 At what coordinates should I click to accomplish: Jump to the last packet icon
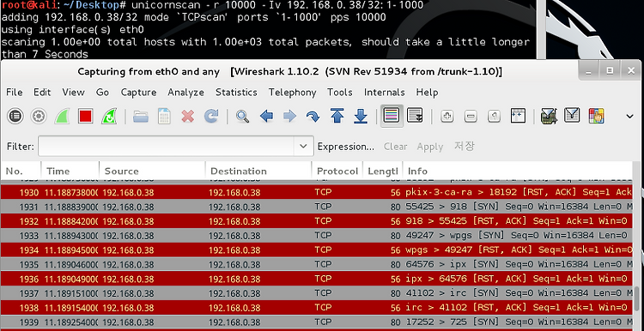pos(361,117)
